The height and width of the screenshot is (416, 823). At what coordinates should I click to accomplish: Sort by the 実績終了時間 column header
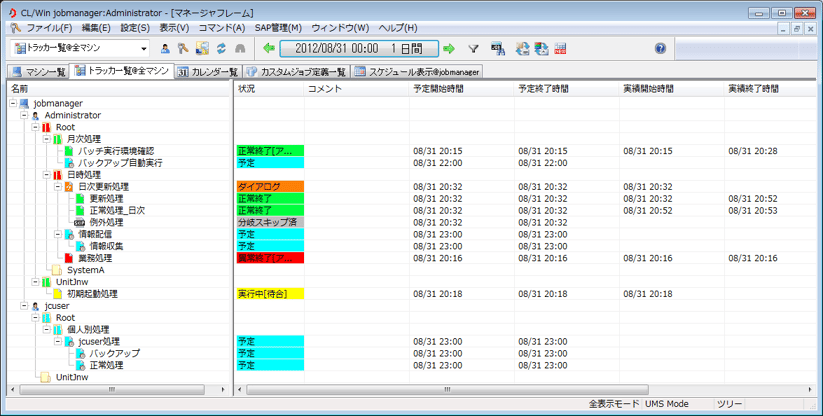(770, 89)
